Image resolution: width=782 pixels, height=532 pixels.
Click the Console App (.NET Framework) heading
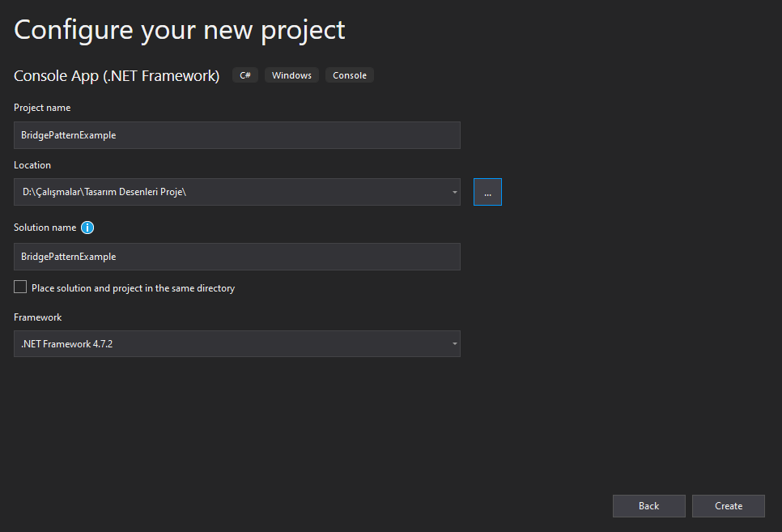point(117,76)
